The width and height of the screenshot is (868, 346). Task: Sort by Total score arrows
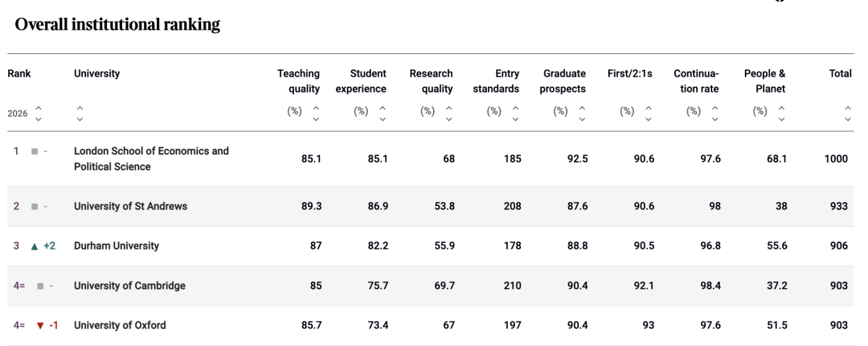[x=848, y=113]
